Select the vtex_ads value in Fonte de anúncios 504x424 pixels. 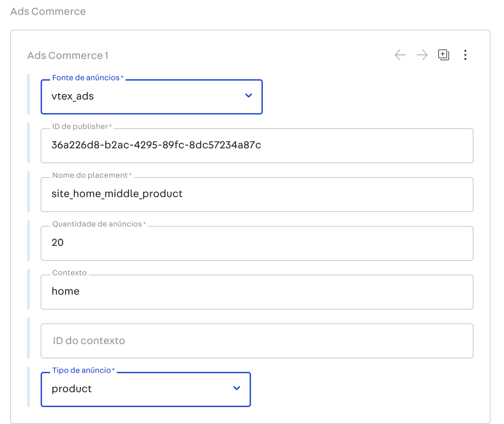pos(72,97)
